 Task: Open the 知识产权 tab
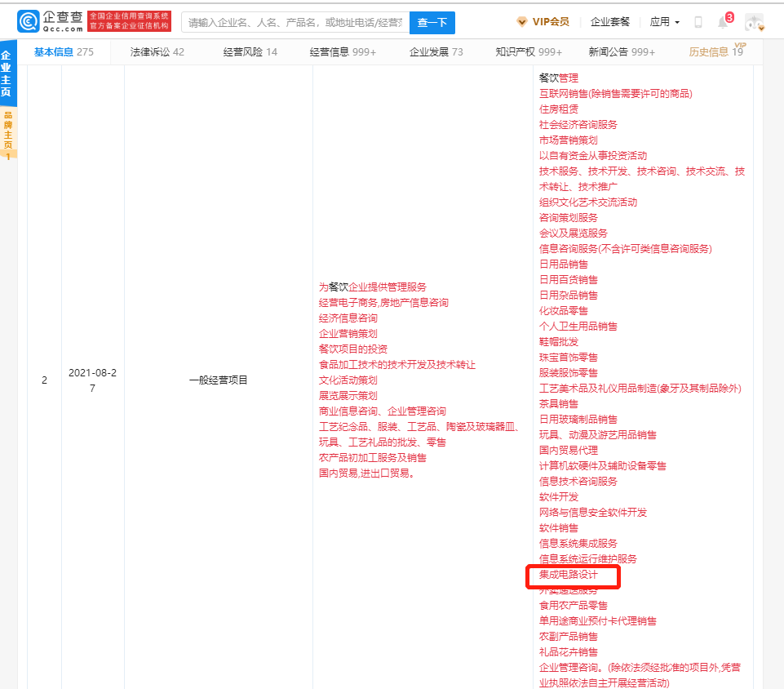coord(529,52)
